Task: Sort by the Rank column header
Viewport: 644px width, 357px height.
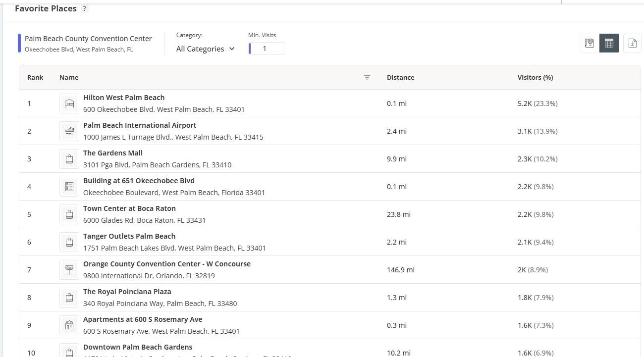Action: [35, 77]
